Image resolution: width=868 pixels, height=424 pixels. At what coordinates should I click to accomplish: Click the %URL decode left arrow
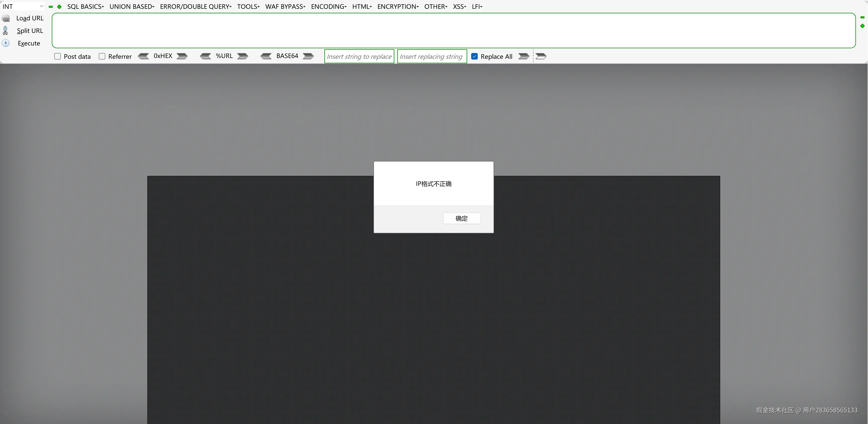pyautogui.click(x=206, y=56)
